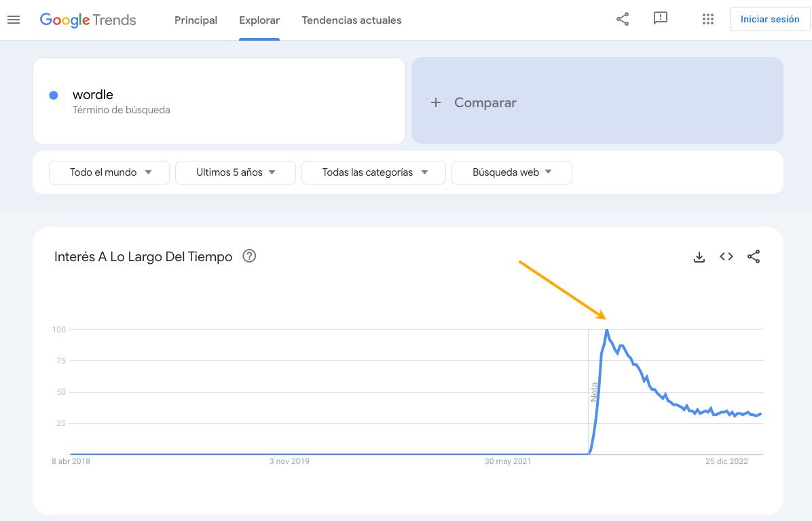This screenshot has width=812, height=521.
Task: Send feedback using the feedback icon
Action: pyautogui.click(x=661, y=19)
